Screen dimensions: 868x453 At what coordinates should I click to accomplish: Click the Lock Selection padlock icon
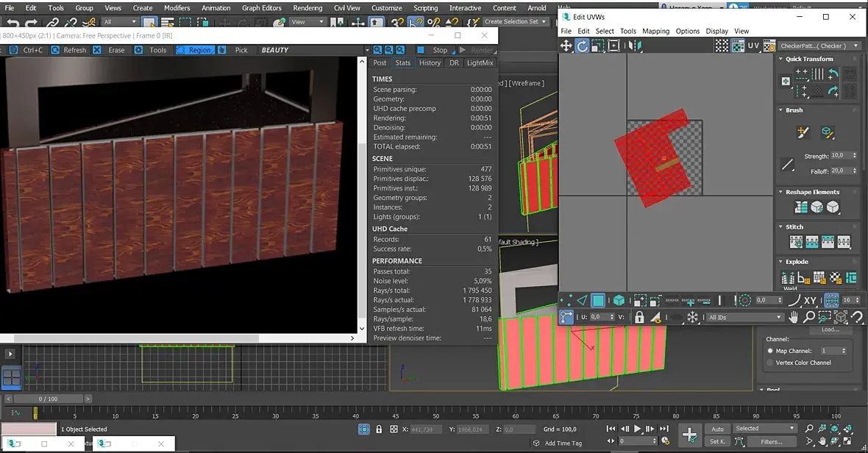coord(639,318)
